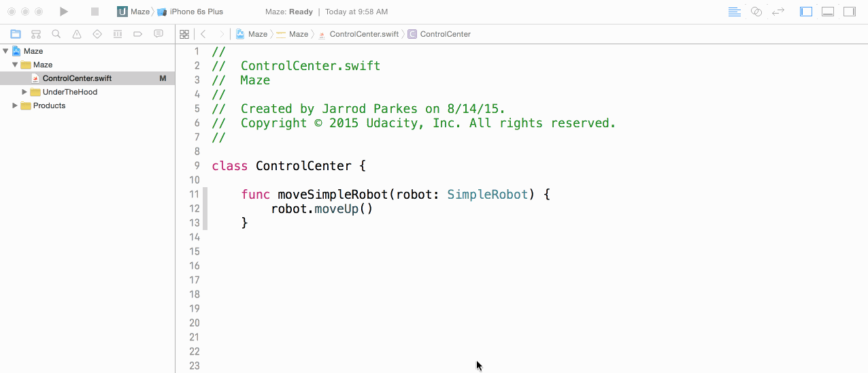The width and height of the screenshot is (868, 373).
Task: Toggle the Debug area panel
Action: tap(828, 12)
